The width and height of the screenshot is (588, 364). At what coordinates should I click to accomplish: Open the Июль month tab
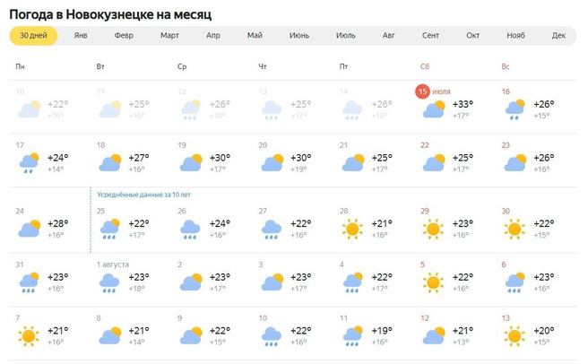[x=345, y=35]
